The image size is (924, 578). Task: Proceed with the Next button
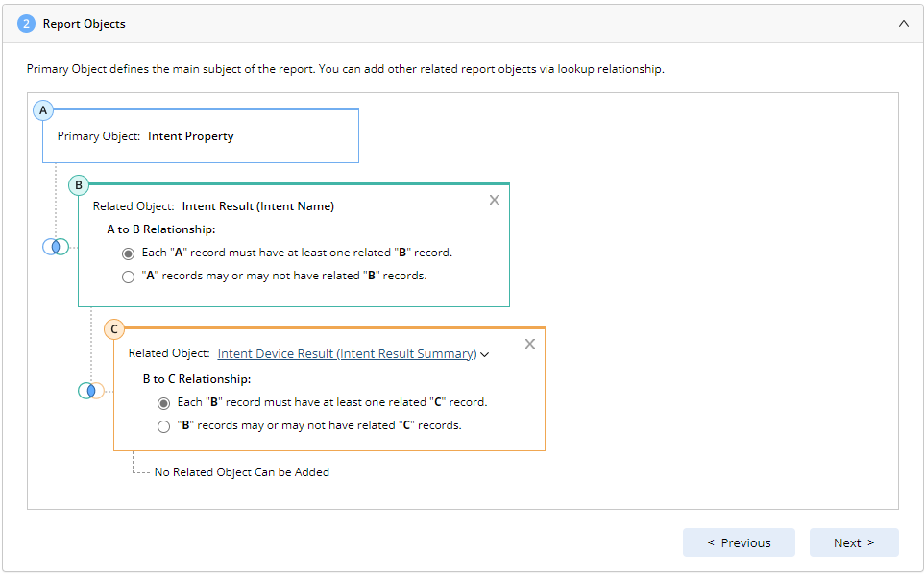point(854,542)
